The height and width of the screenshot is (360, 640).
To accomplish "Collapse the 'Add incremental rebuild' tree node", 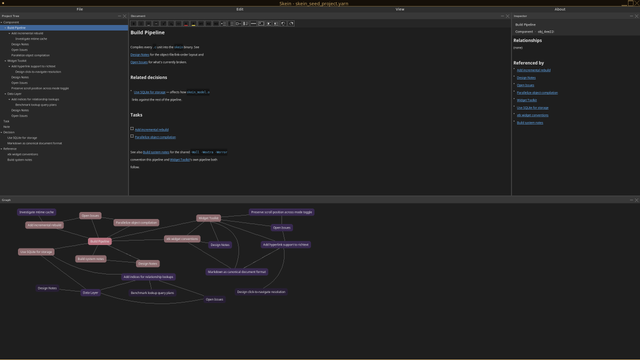I will point(9,33).
